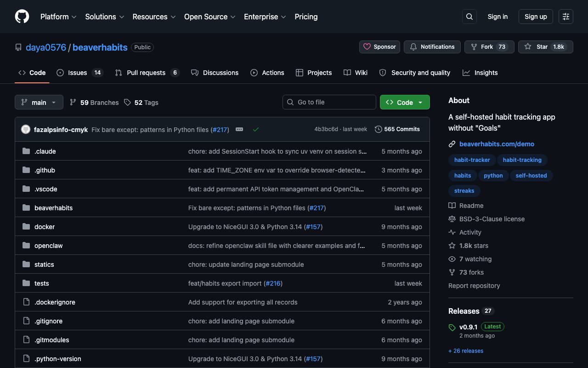View the green check status icon
Screen dimensions: 588x368
(256, 129)
